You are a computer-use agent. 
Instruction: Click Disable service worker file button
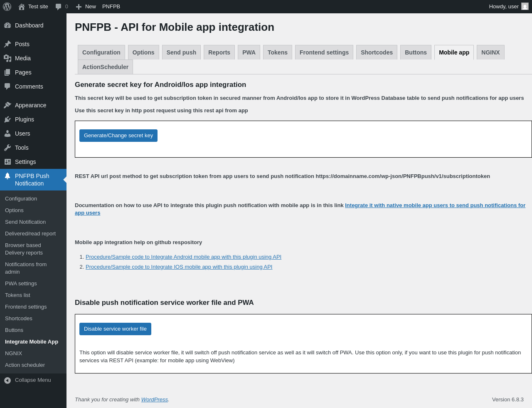[x=115, y=329]
